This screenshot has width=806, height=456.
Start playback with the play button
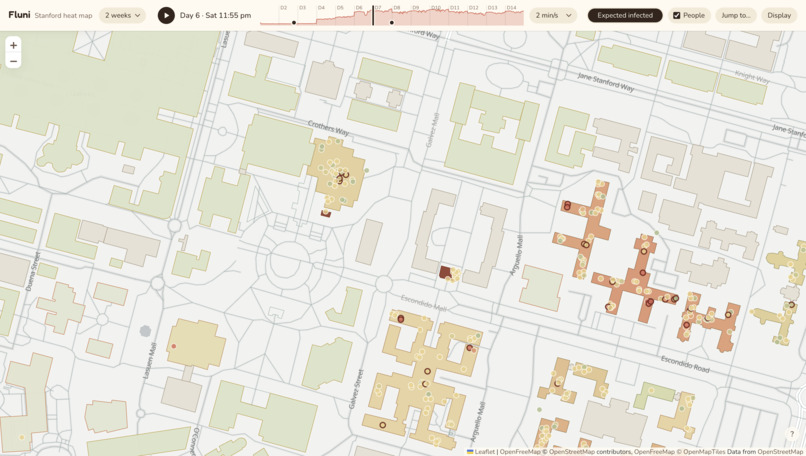pos(166,15)
